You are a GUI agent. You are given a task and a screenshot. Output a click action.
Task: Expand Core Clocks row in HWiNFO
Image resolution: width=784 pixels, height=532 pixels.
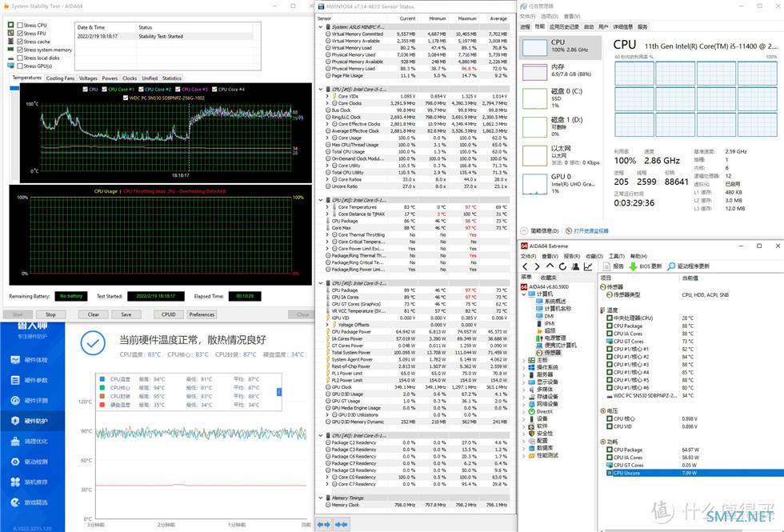click(x=327, y=103)
